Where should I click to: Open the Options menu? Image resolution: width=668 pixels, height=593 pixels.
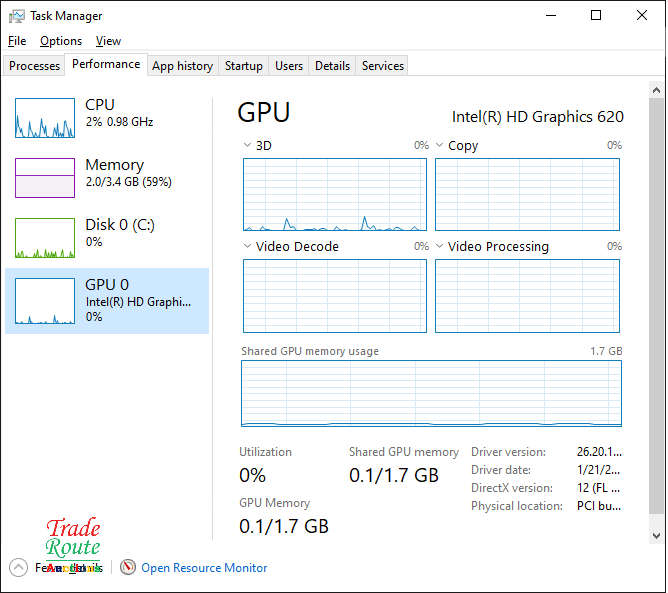tap(61, 41)
